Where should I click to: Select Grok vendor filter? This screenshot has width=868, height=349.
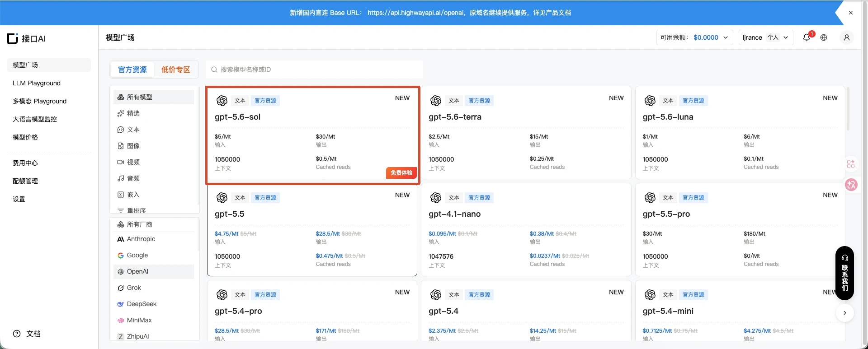(154, 288)
